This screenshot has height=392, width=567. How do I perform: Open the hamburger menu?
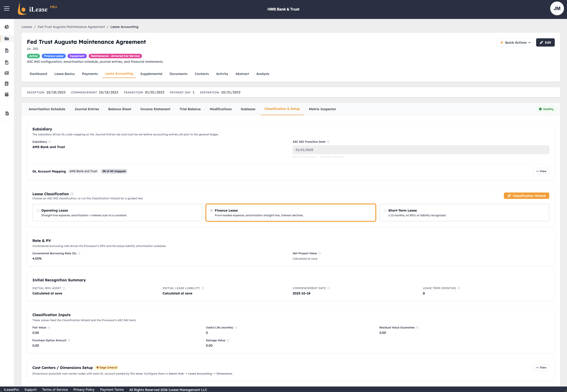(x=7, y=9)
